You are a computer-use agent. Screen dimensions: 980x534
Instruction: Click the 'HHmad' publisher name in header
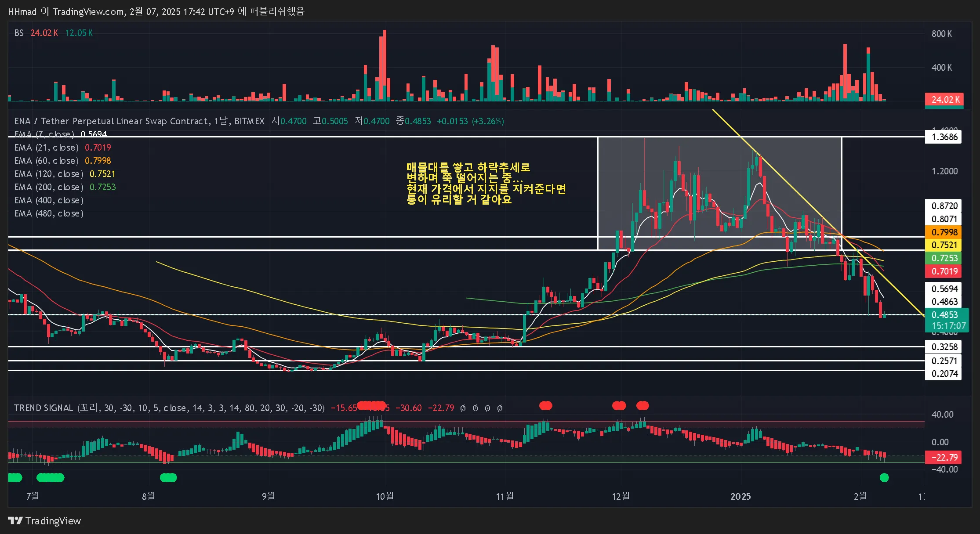pos(22,11)
